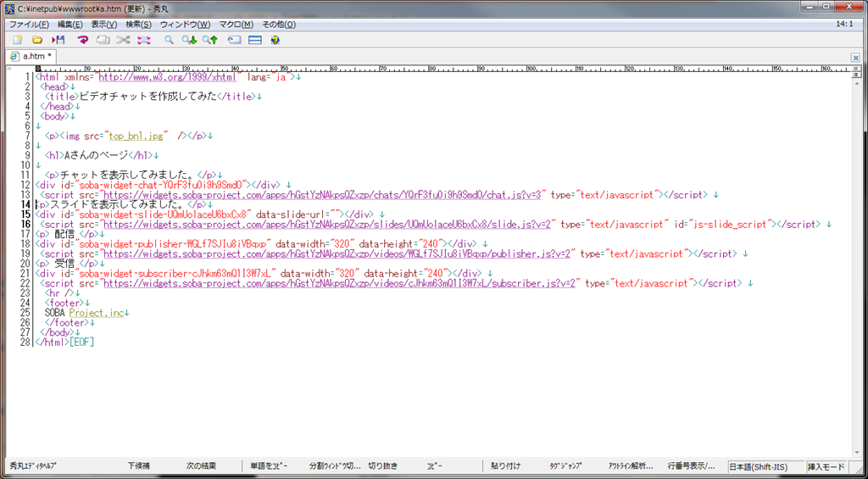Click the タグジャンプ bottom bar button

(565, 466)
